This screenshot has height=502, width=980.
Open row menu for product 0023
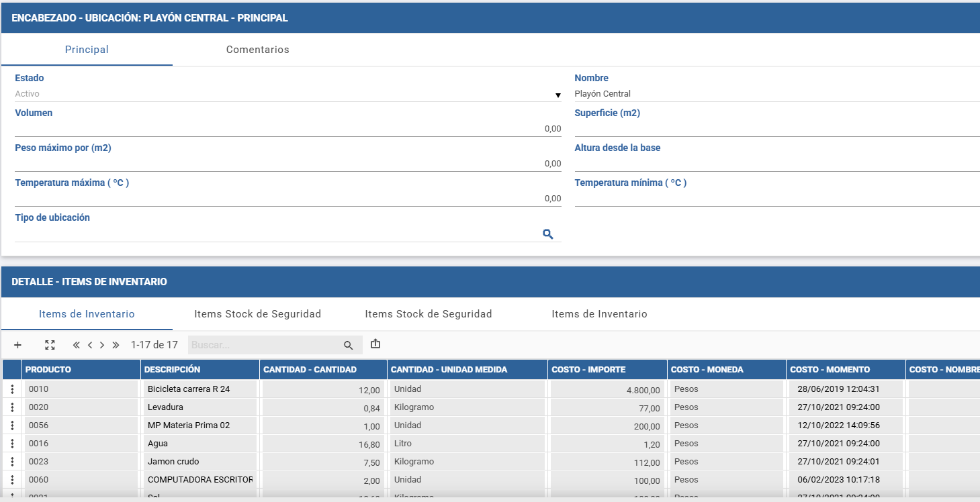tap(12, 462)
